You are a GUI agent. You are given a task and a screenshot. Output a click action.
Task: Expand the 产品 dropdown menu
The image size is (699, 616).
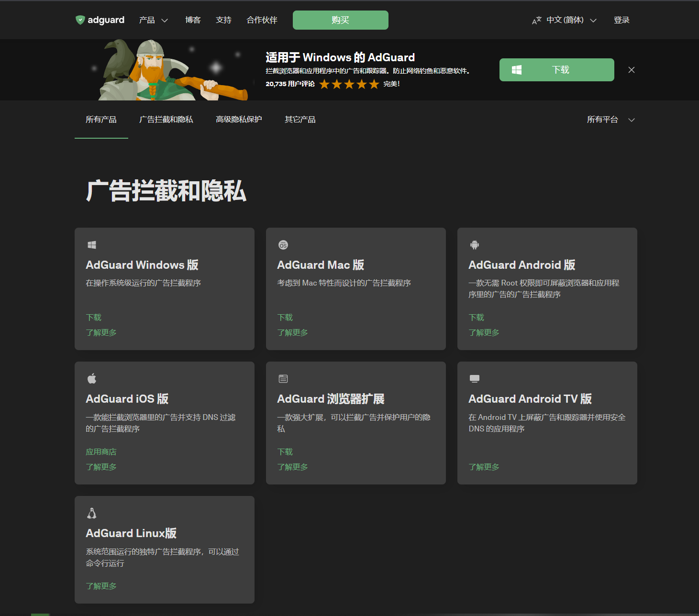tap(154, 20)
